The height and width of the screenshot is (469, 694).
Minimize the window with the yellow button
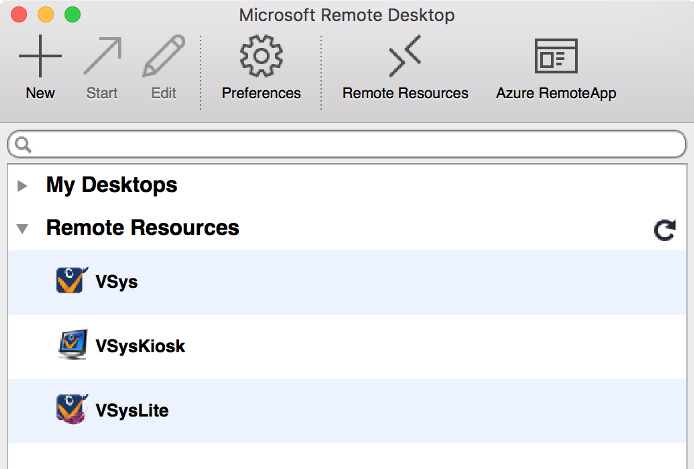tap(46, 15)
